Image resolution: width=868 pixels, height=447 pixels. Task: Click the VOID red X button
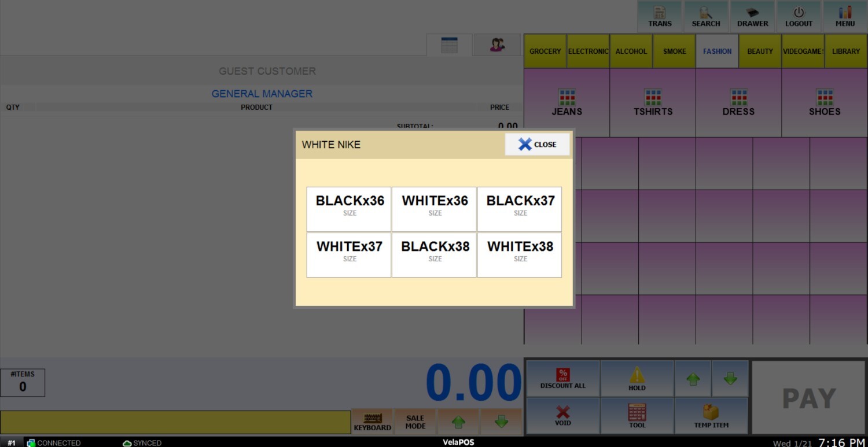point(562,415)
